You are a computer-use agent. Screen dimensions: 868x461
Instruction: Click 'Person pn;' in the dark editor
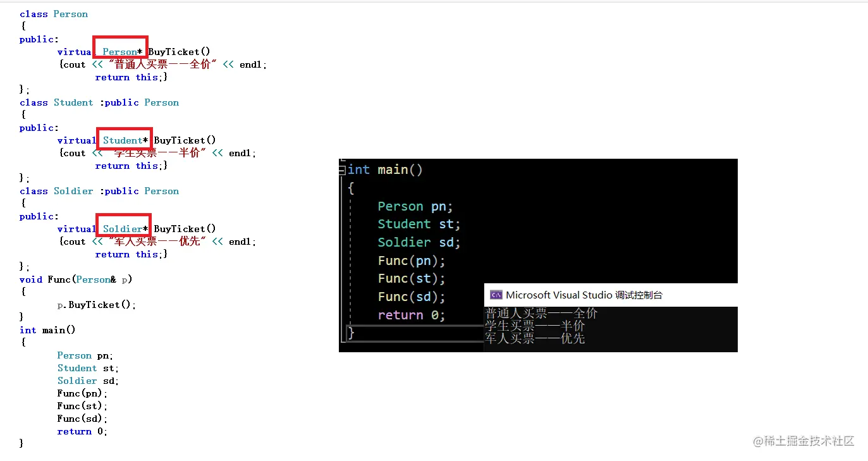(415, 206)
